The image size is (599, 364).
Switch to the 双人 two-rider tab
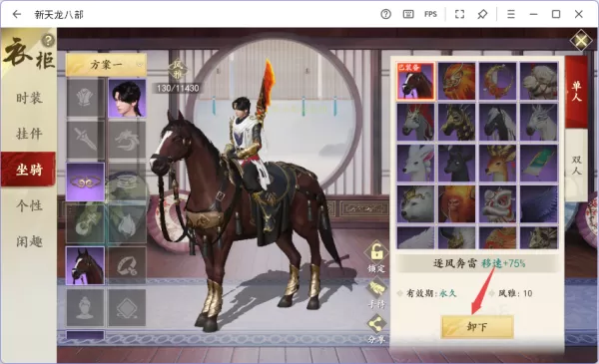[576, 165]
